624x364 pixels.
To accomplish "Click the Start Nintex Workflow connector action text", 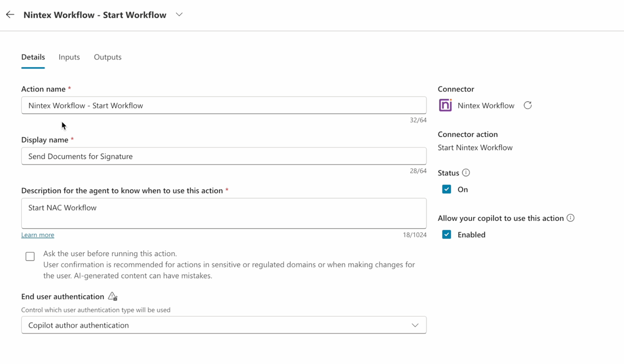I will pyautogui.click(x=475, y=148).
